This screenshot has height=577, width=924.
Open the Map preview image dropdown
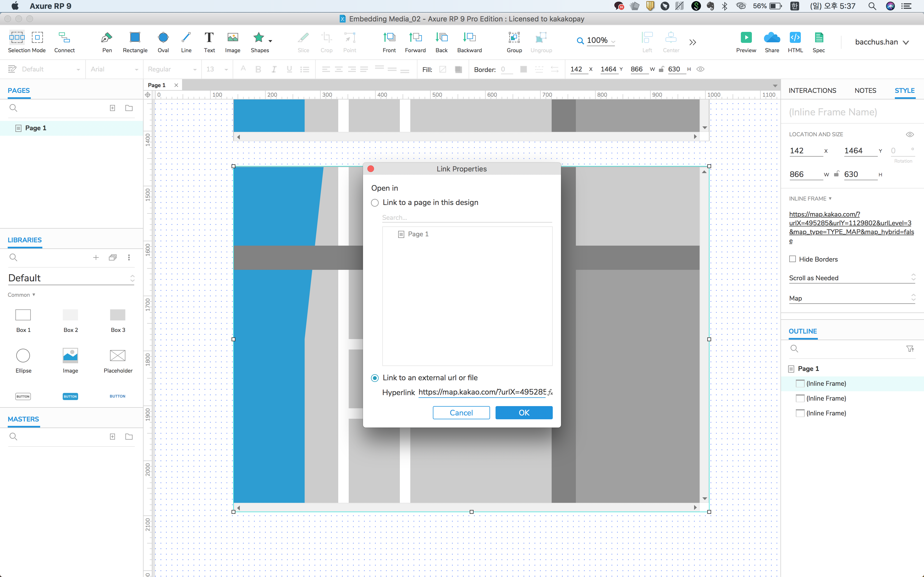click(x=852, y=298)
